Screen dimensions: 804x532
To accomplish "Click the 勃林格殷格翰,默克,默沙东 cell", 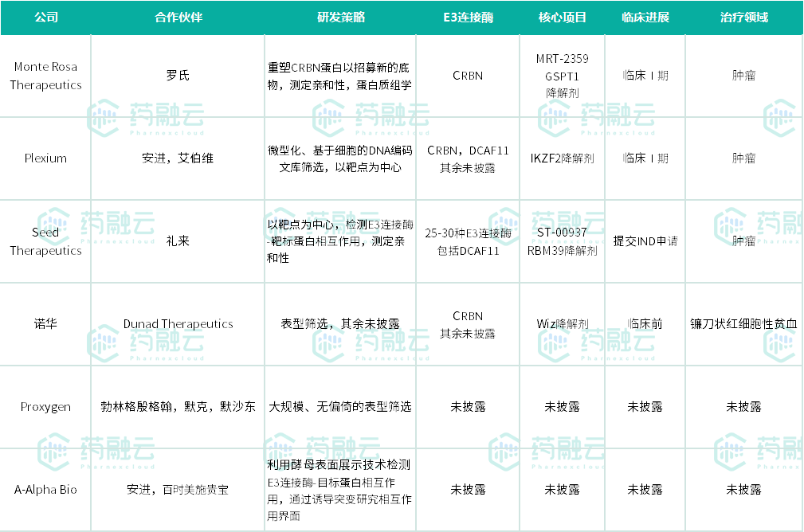I will coord(178,407).
